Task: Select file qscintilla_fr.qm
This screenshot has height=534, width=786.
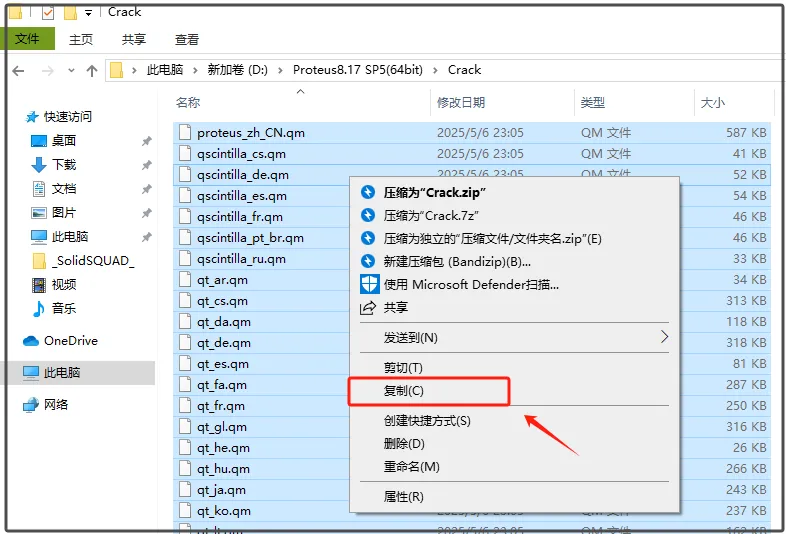Action: click(240, 217)
